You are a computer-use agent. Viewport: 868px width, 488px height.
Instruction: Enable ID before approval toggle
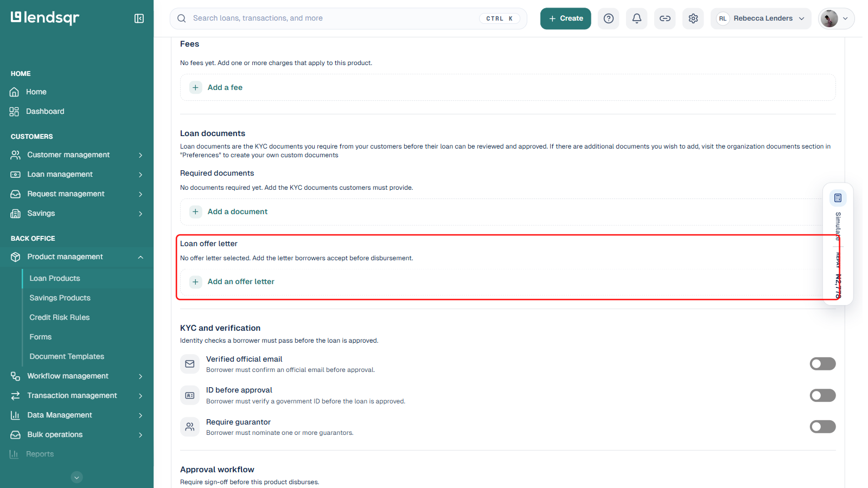pos(822,395)
